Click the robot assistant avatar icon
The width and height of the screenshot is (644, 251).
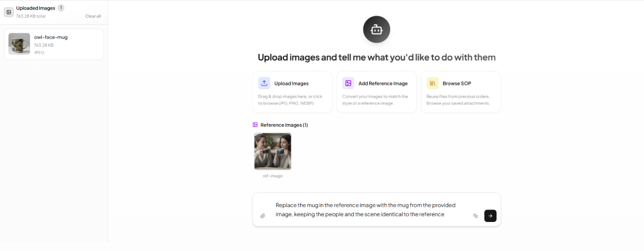[376, 30]
